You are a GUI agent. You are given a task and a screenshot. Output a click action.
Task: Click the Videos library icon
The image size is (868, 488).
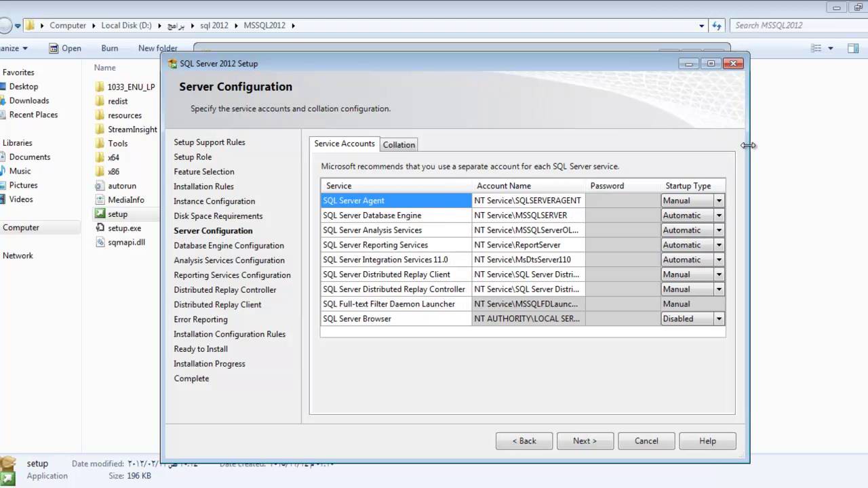(x=2, y=199)
